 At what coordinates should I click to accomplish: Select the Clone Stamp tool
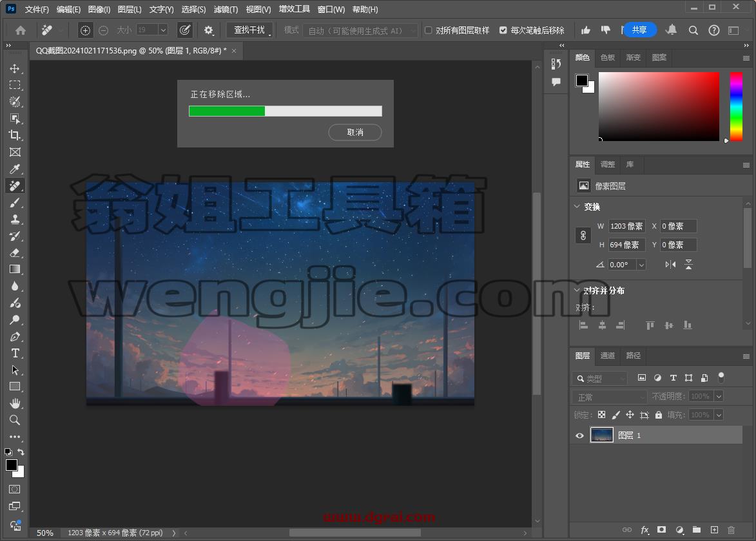point(15,219)
